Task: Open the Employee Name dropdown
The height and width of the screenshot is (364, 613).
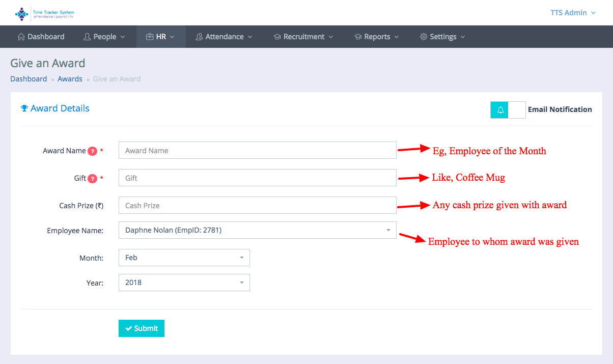Action: [x=257, y=230]
